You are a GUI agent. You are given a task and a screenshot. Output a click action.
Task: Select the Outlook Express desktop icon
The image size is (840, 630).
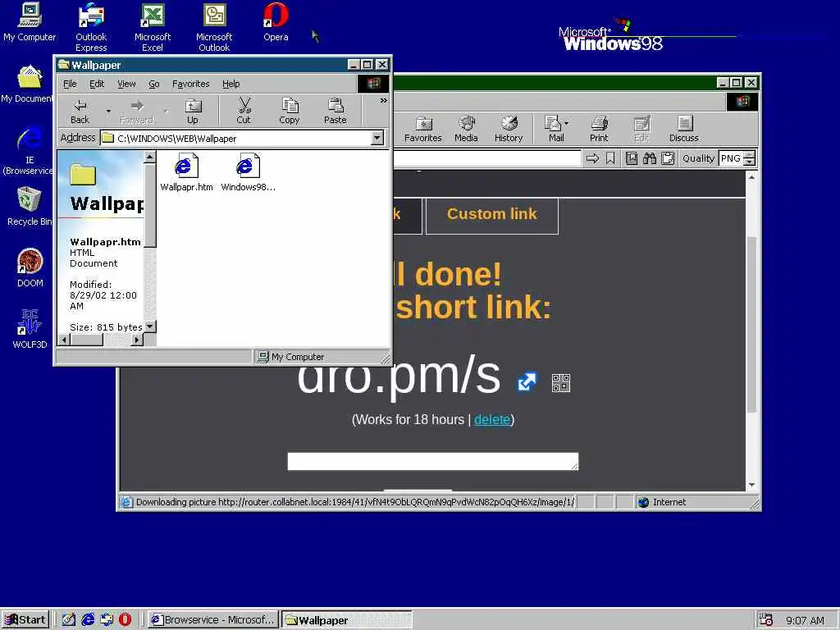pos(91,27)
